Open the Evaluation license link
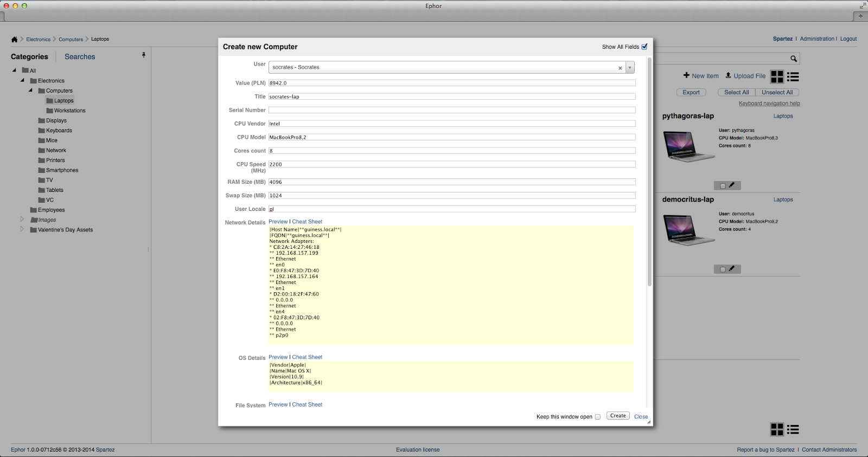 pos(418,450)
